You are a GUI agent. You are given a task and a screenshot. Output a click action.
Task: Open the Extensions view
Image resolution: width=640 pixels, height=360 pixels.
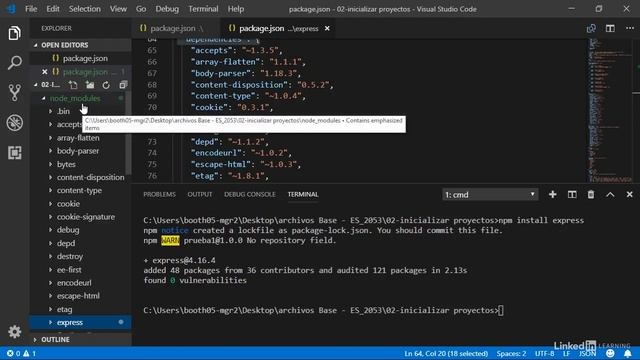(x=14, y=153)
